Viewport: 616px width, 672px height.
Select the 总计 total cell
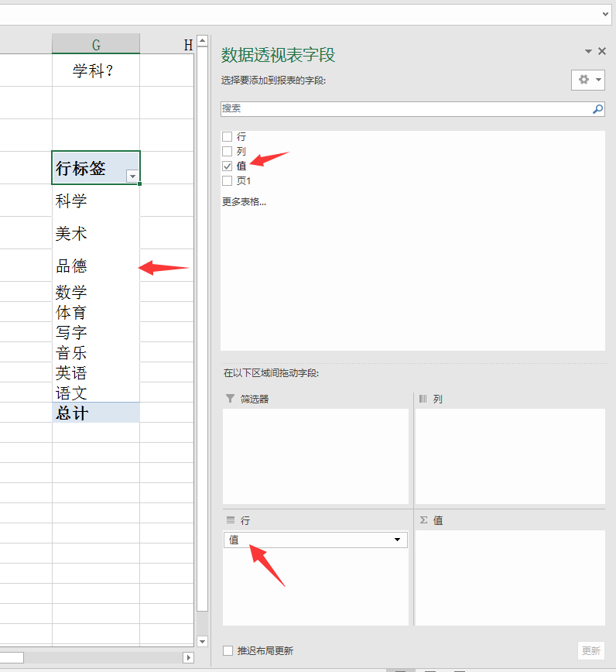tap(96, 413)
